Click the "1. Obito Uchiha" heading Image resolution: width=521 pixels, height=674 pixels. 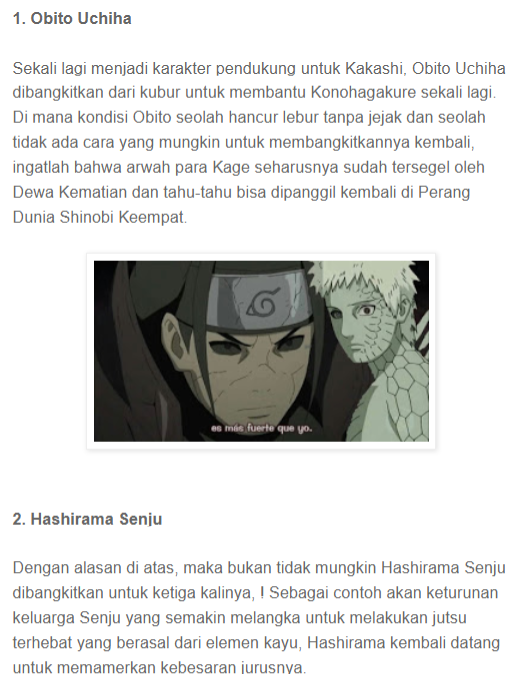click(x=72, y=18)
